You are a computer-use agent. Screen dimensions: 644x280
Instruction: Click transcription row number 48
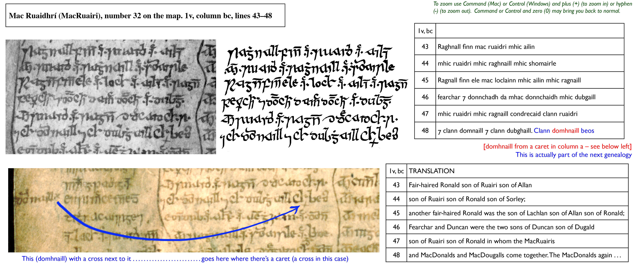click(425, 130)
